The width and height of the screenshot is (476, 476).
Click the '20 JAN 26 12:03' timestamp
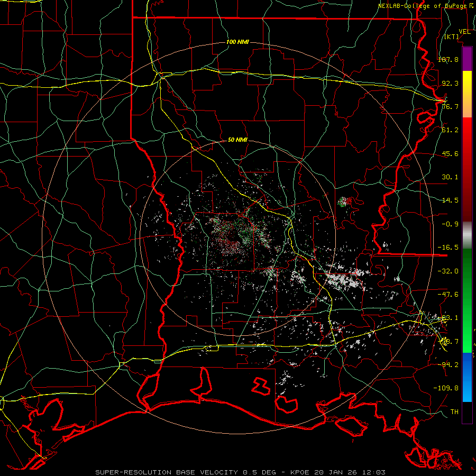350,472
